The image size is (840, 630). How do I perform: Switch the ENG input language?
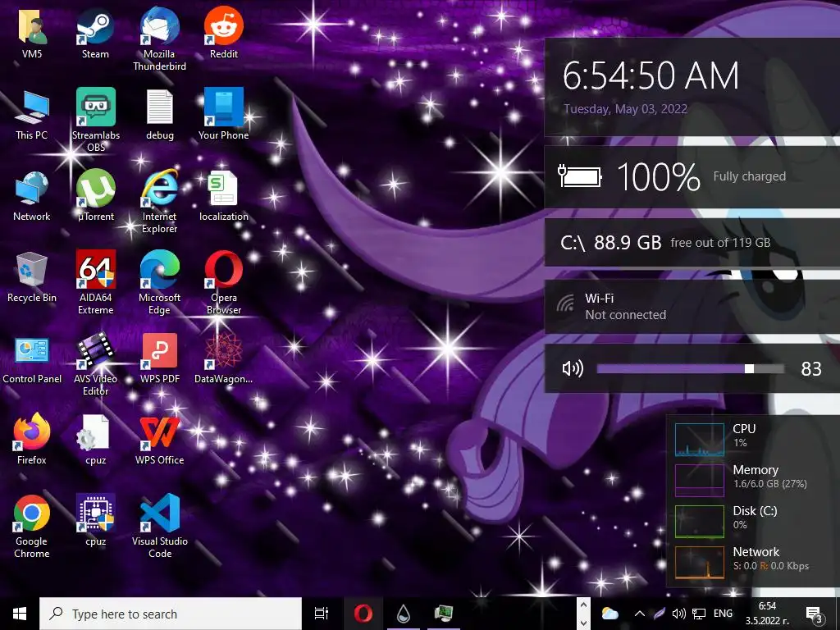click(723, 614)
